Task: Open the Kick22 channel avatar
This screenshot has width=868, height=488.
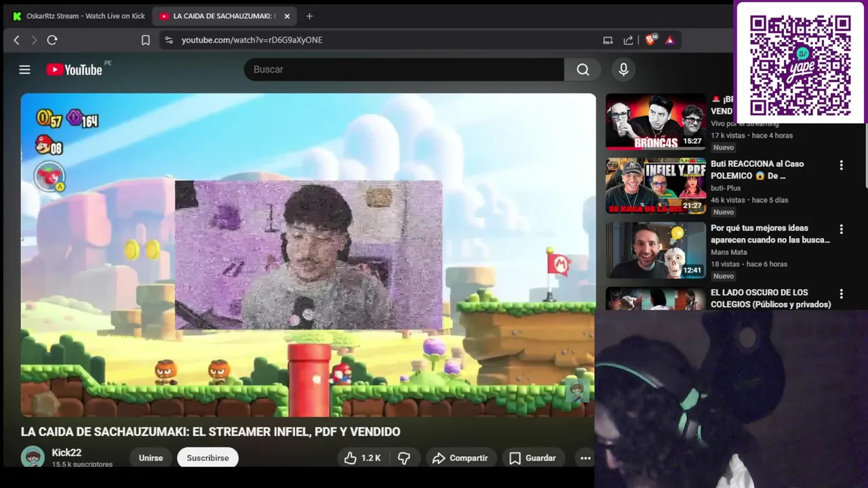Action: coord(33,457)
